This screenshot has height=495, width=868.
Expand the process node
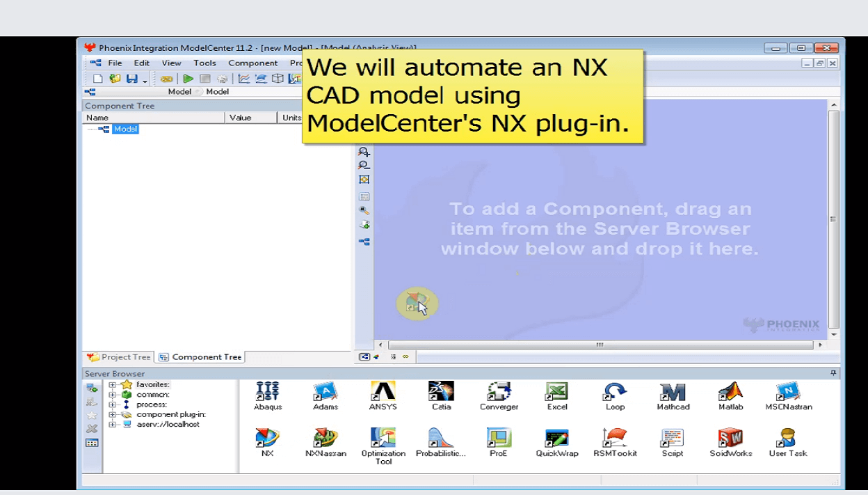point(113,404)
